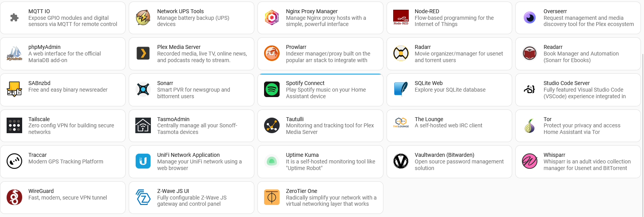Open the UniFi Network Application card
Screen dimensions: 644x217
191,161
